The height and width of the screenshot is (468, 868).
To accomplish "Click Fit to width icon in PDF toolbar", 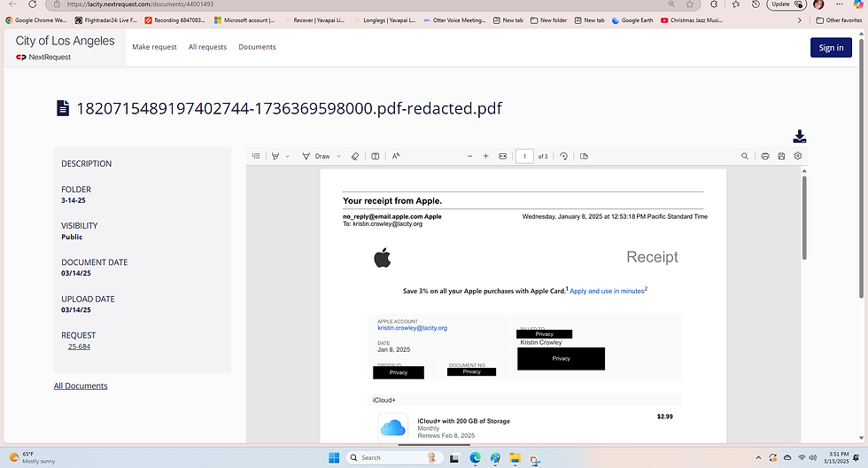I will [x=503, y=156].
